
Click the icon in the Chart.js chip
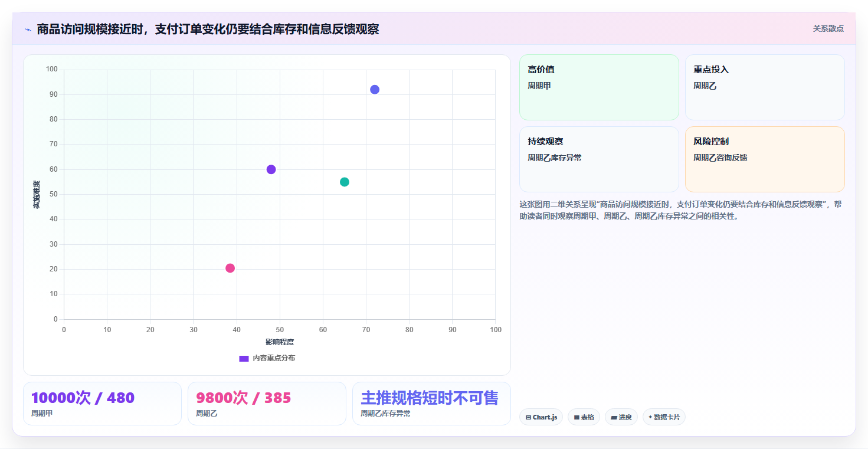[529, 417]
